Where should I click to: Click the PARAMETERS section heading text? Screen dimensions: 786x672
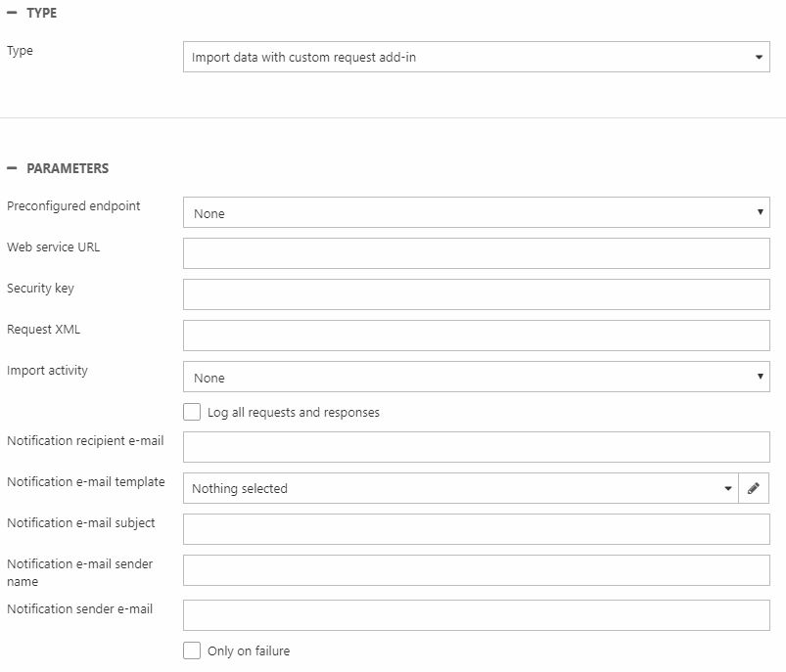(x=68, y=168)
